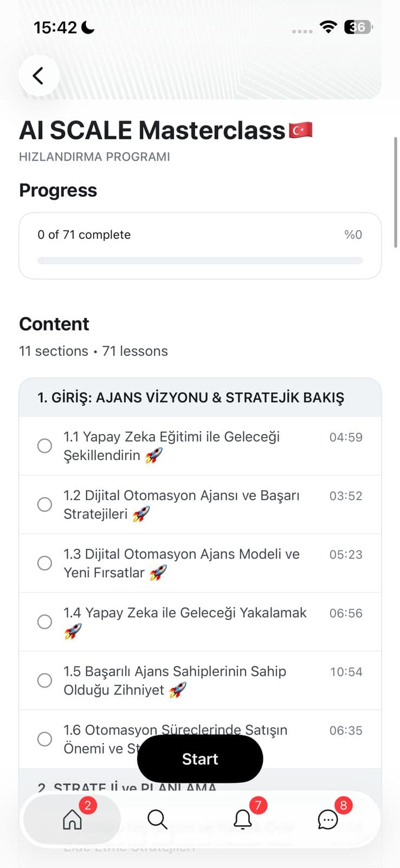The width and height of the screenshot is (400, 868).
Task: Mark lesson 1.1 as complete
Action: pyautogui.click(x=44, y=446)
